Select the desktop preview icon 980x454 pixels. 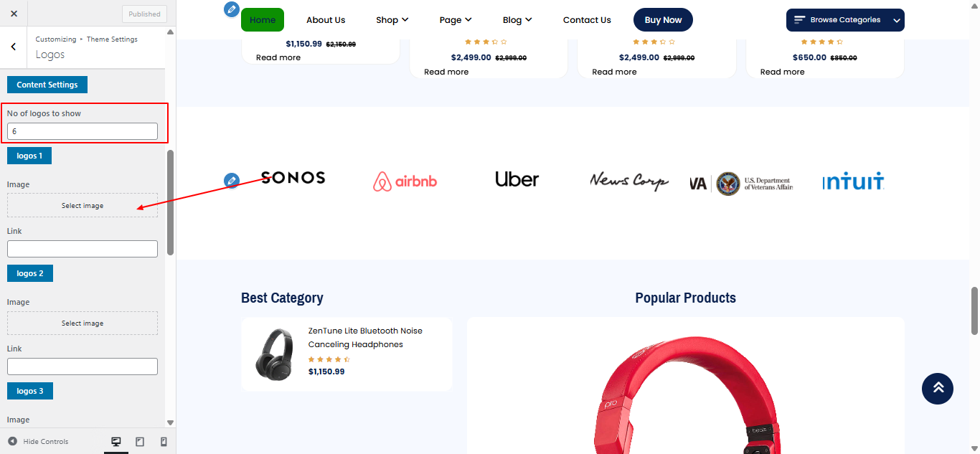(x=116, y=441)
